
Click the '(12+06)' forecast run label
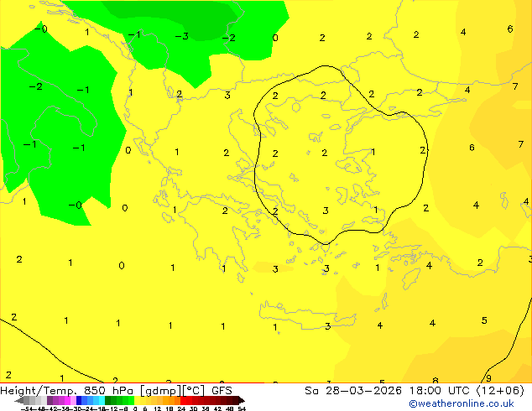click(x=500, y=391)
